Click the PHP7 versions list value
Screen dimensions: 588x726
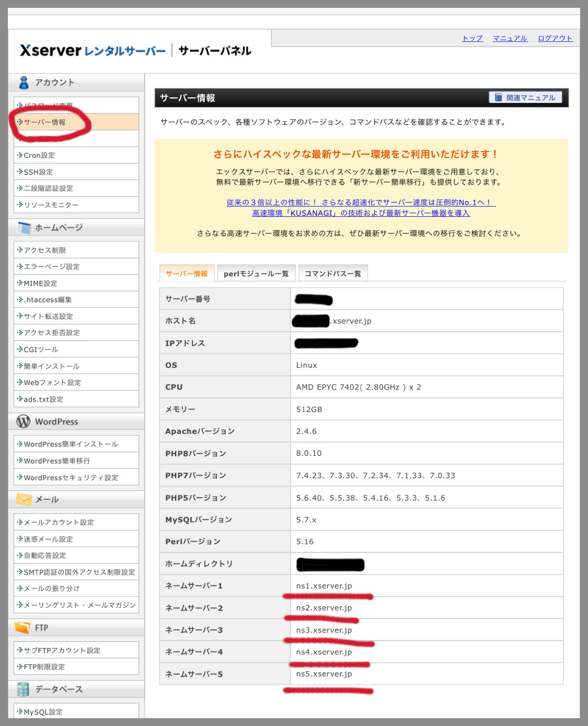(x=375, y=476)
